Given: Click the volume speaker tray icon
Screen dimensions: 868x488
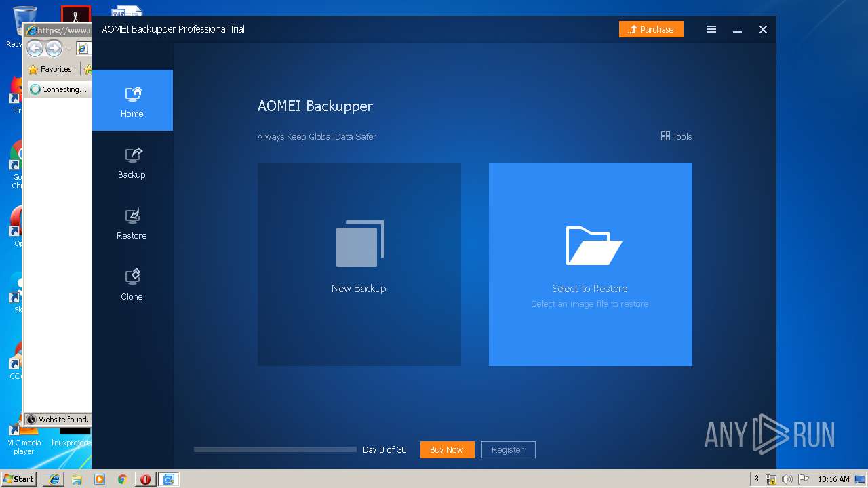Looking at the screenshot, I should 787,479.
